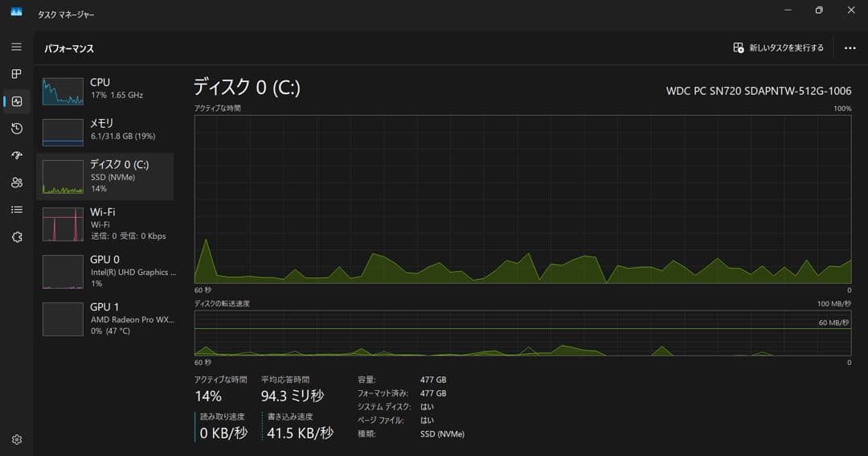The image size is (868, 456).
Task: Select ディスク 0 (C:) in sidebar
Action: [104, 176]
